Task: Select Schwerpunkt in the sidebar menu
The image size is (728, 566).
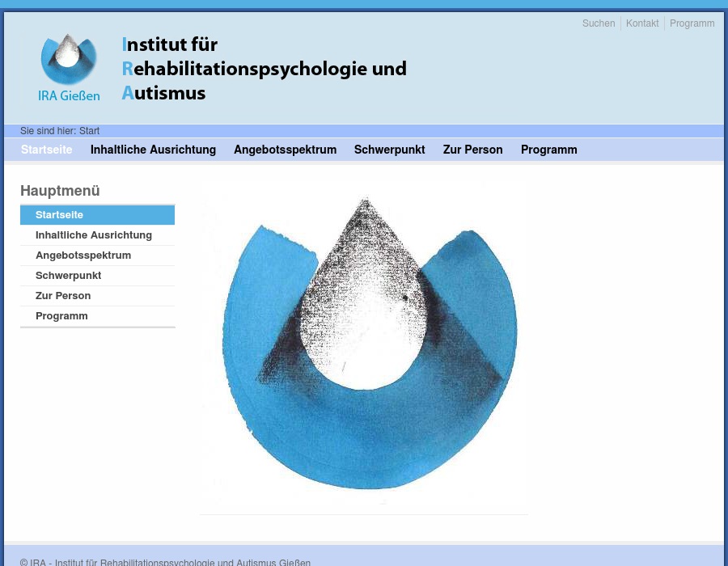Action: (x=68, y=275)
